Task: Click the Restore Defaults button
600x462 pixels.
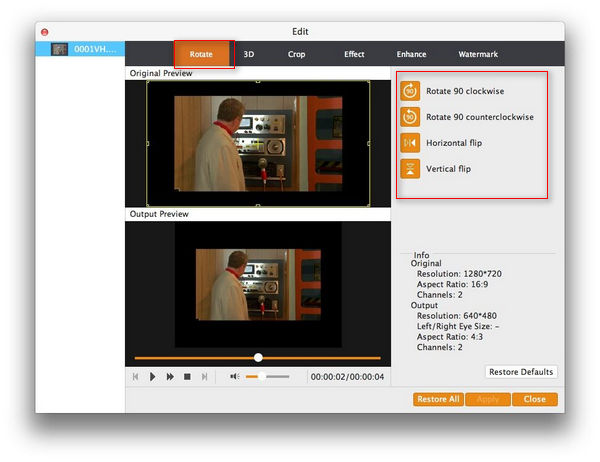Action: point(521,372)
